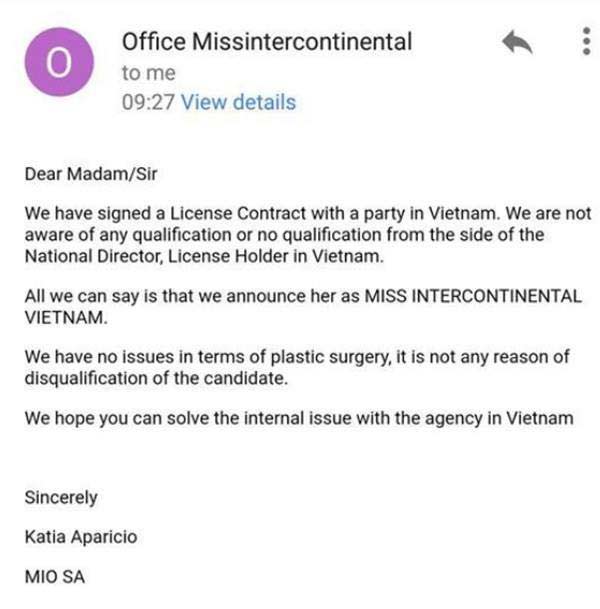Click the 'plastic surgery' sentence line
Image resolution: width=600 pixels, height=609 pixels.
point(297,357)
